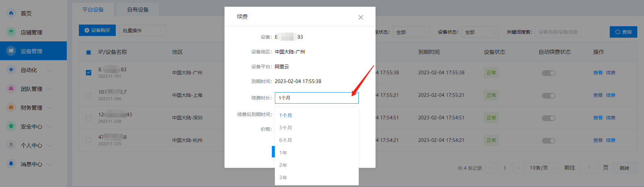644x187 pixels.
Task: Click the team management (团队管理) icon
Action: [11, 88]
